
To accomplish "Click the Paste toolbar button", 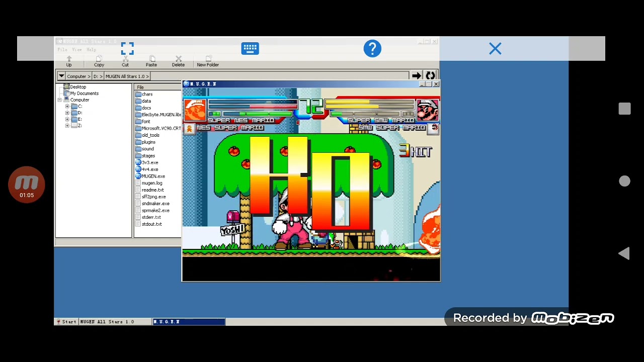I will point(151,61).
